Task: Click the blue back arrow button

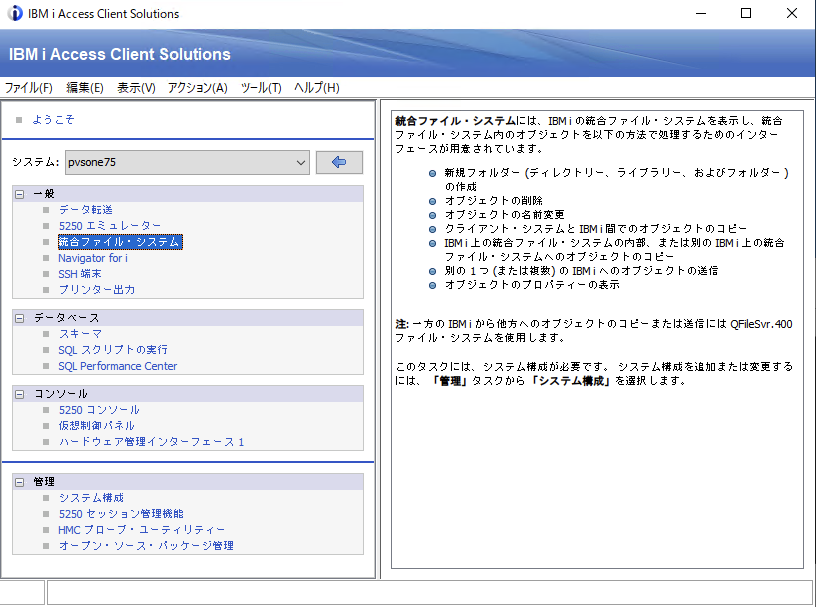Action: (339, 162)
